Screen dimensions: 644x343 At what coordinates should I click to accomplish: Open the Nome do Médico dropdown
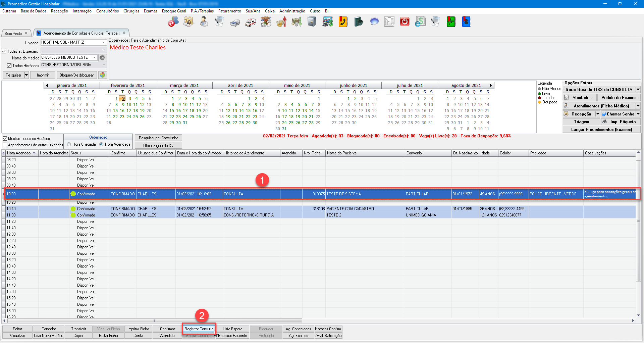pos(94,58)
